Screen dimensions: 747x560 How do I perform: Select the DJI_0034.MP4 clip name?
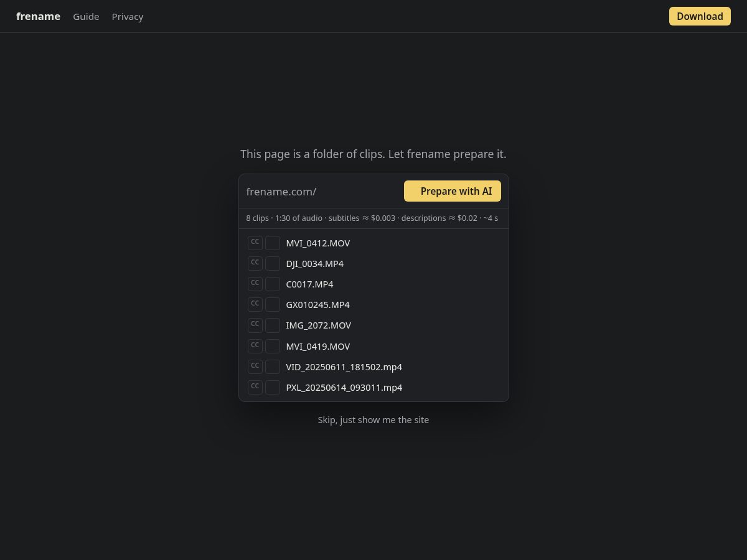(x=315, y=264)
